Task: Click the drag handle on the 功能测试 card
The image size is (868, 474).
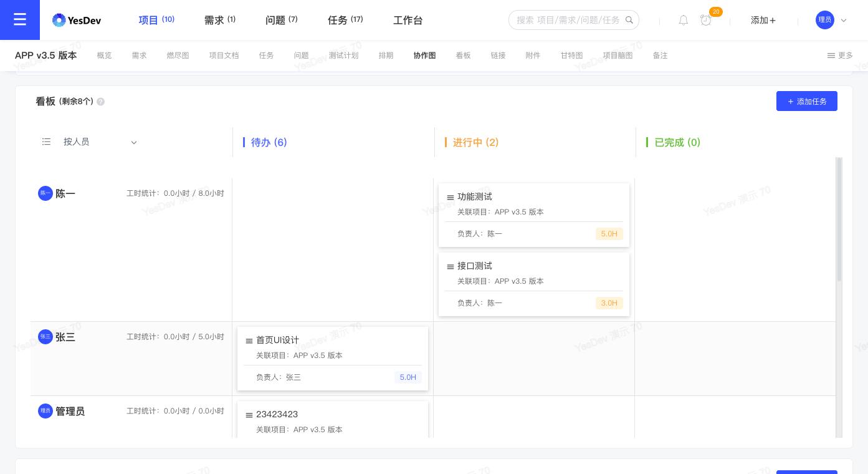Action: [451, 197]
